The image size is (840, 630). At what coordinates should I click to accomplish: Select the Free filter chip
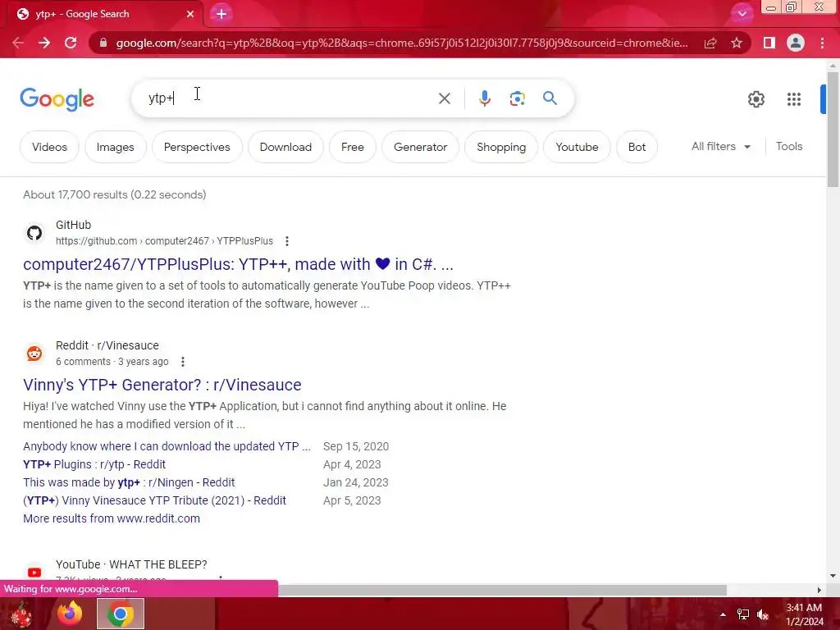coord(353,147)
